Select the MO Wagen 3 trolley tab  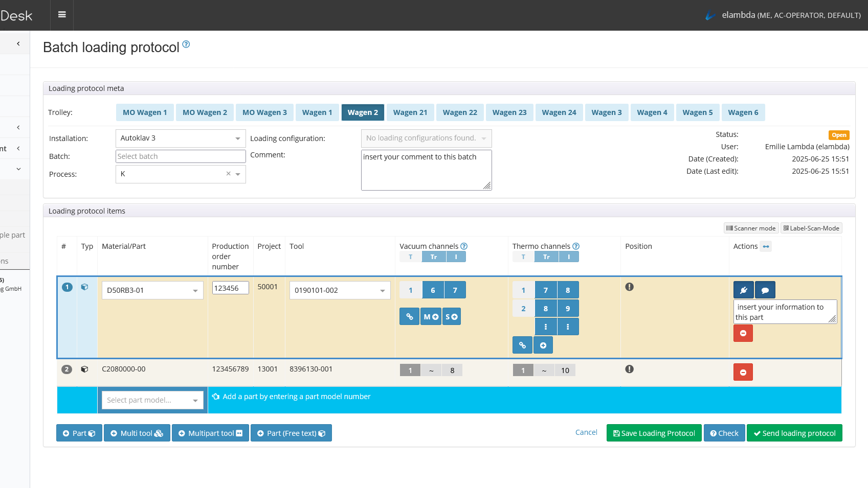click(x=264, y=112)
